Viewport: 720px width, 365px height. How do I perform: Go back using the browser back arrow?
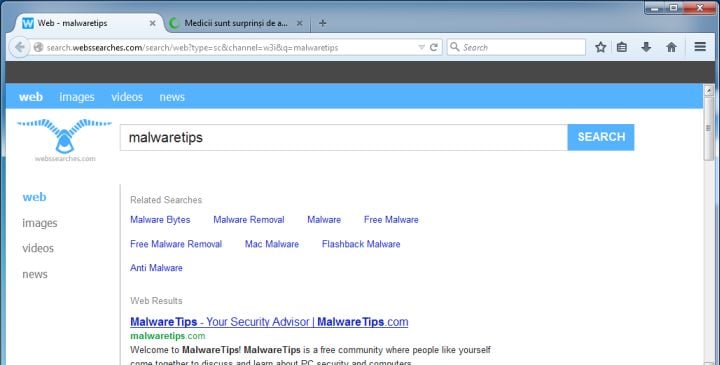pyautogui.click(x=19, y=47)
